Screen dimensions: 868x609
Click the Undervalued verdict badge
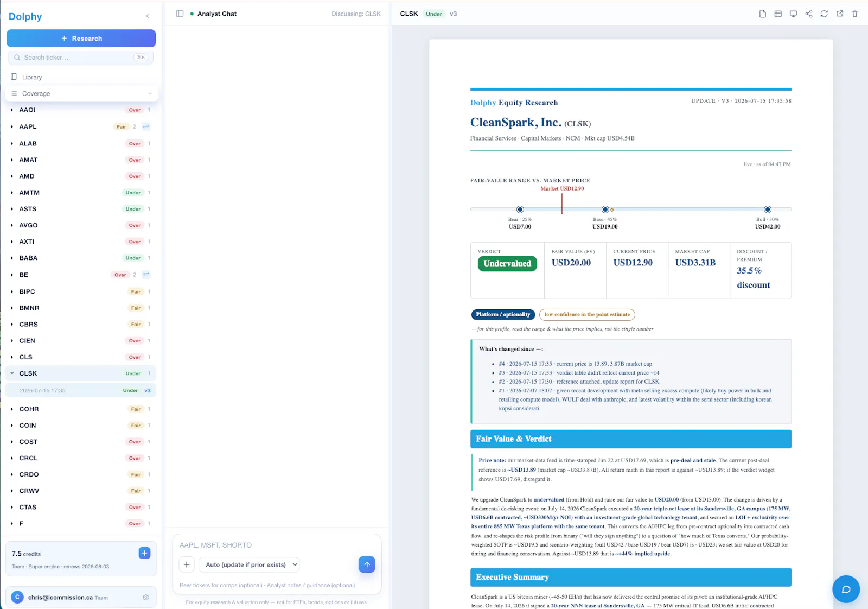coord(507,264)
